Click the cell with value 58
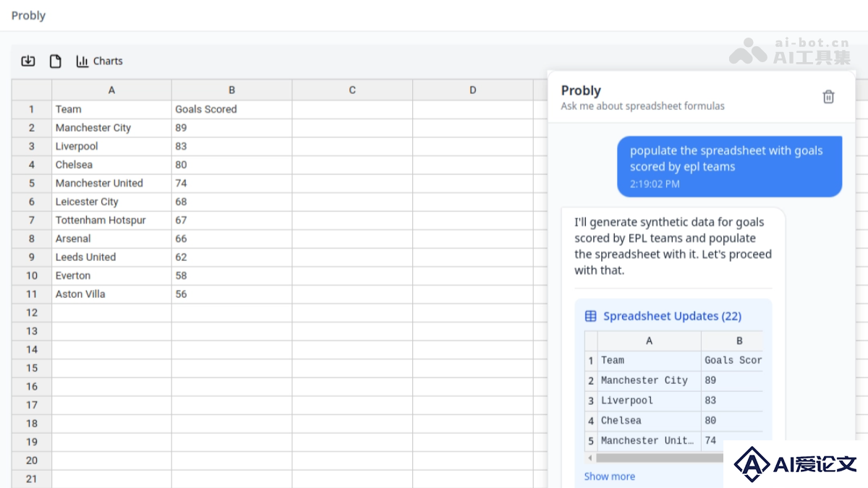The width and height of the screenshot is (868, 488). pos(231,275)
